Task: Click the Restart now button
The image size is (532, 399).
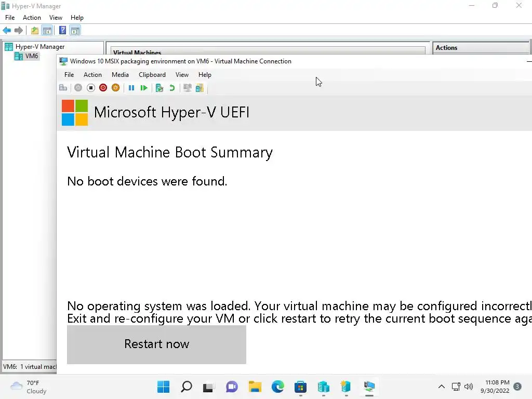Action: [x=156, y=344]
